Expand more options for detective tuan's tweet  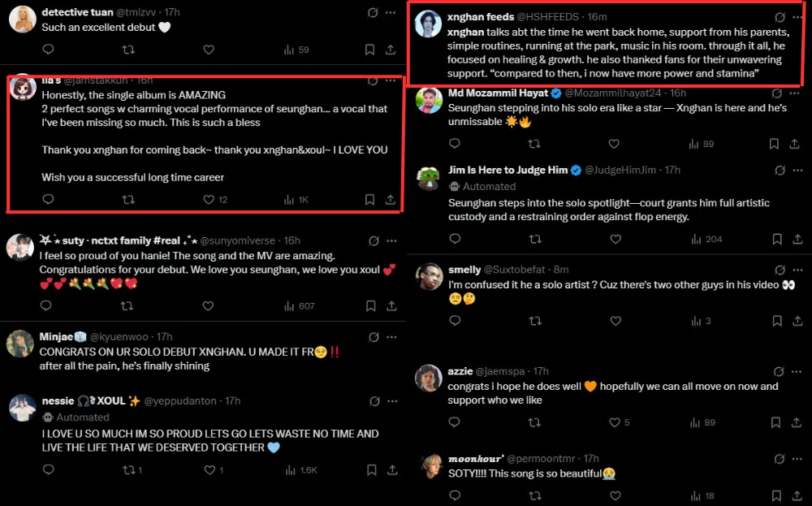pyautogui.click(x=391, y=13)
